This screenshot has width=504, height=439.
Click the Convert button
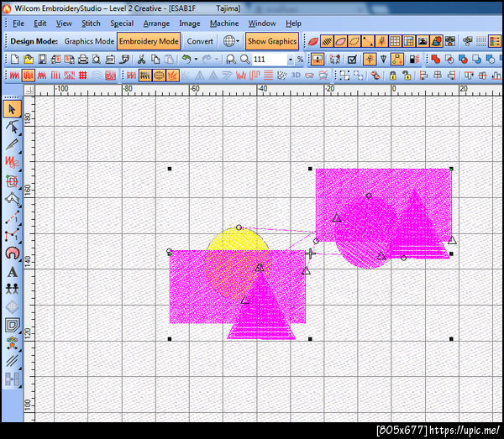pyautogui.click(x=200, y=41)
